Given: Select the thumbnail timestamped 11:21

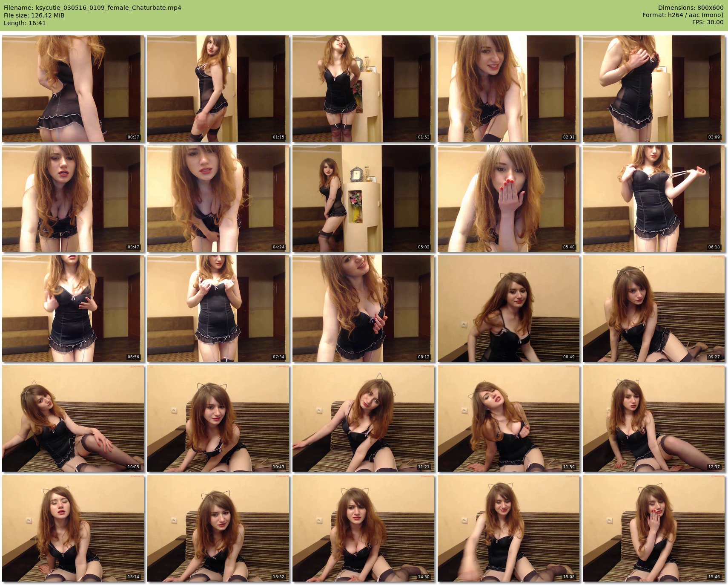Looking at the screenshot, I should [x=364, y=418].
